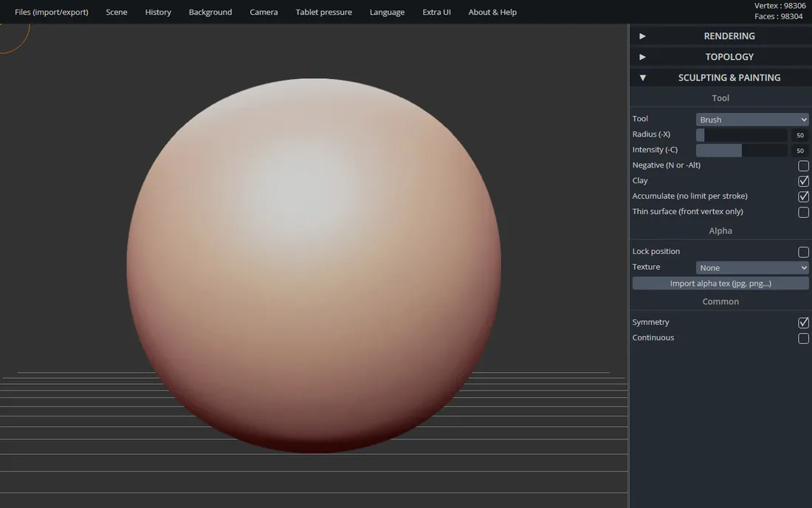Enable Thin surface (front vertex only)
Screen dimensions: 812x508
[x=803, y=213]
